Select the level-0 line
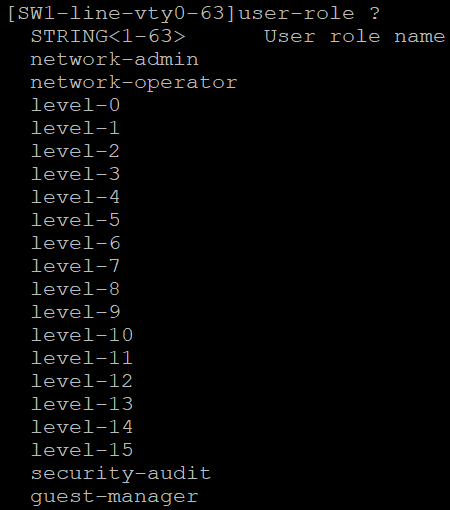The width and height of the screenshot is (450, 510). [x=75, y=105]
